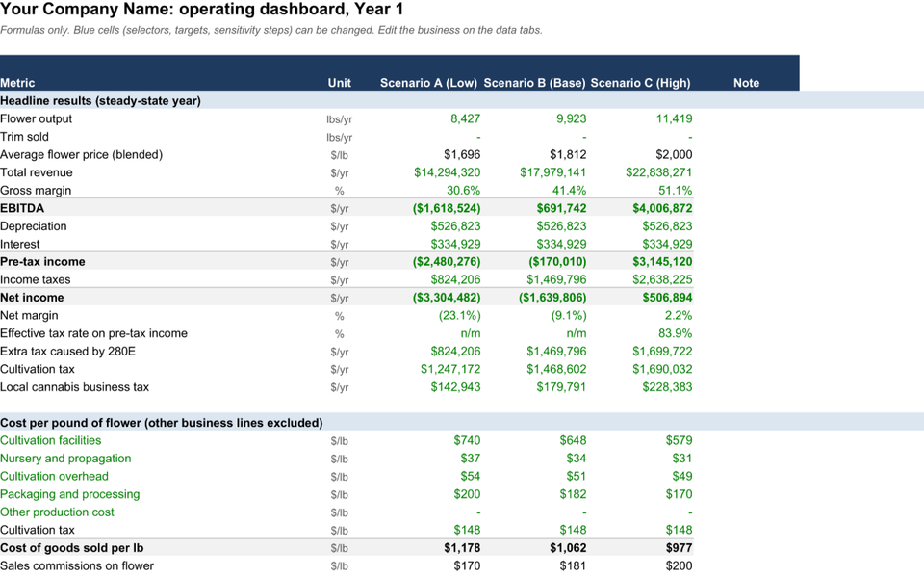924x578 pixels.
Task: Select total revenue value $14,294,320
Action: 448,172
